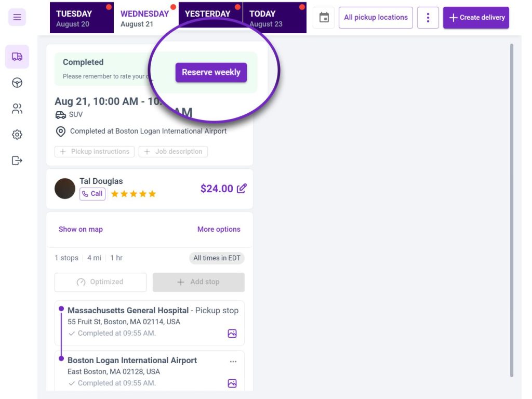The image size is (532, 399).
Task: Call Tal Douglas
Action: point(92,194)
